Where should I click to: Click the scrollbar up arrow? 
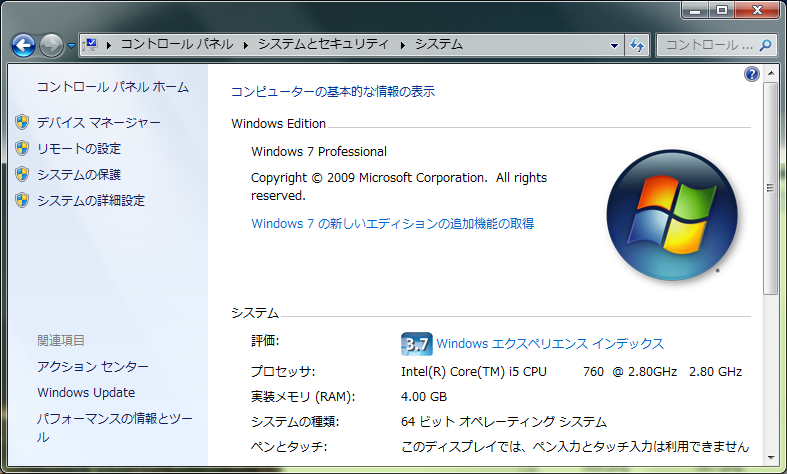770,74
